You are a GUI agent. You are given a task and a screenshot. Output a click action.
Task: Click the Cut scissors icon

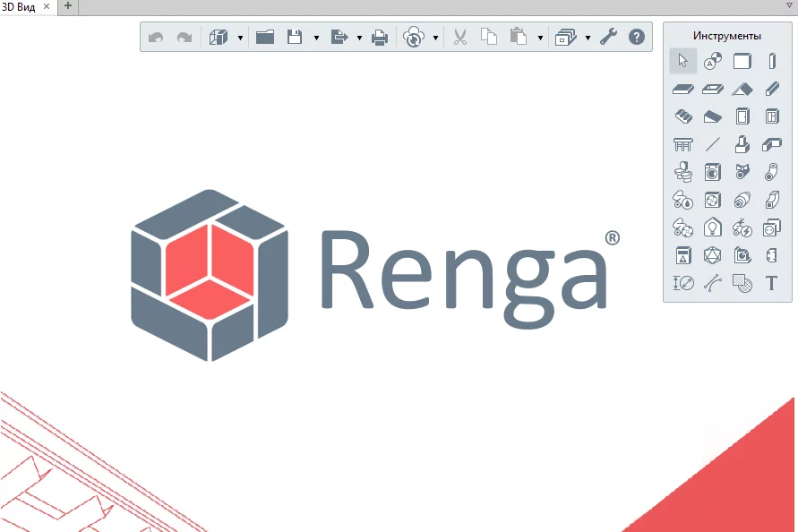pyautogui.click(x=460, y=37)
